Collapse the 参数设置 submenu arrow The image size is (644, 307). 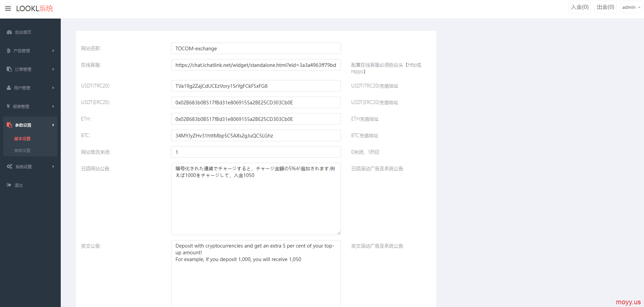coord(53,125)
